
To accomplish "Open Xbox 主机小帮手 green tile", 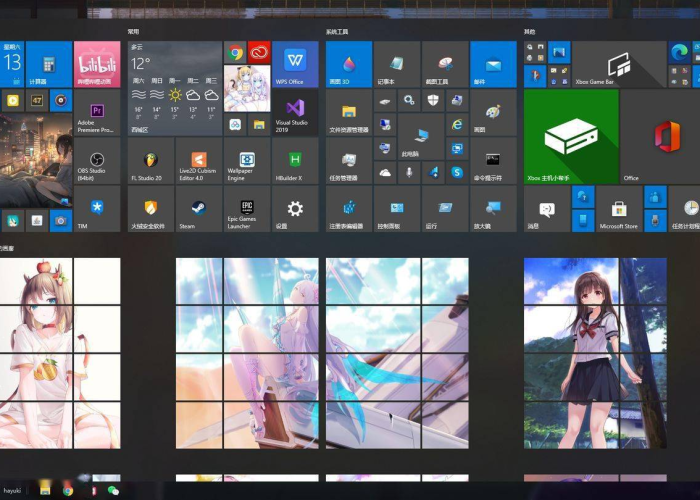I will click(571, 137).
